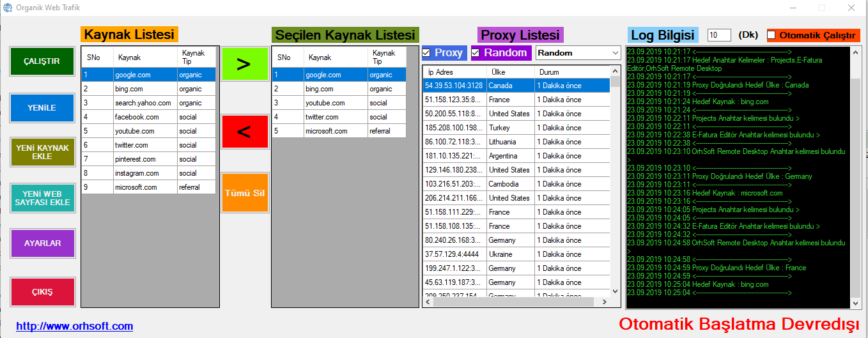Add source with green > arrow button
The image size is (868, 338).
coord(244,64)
